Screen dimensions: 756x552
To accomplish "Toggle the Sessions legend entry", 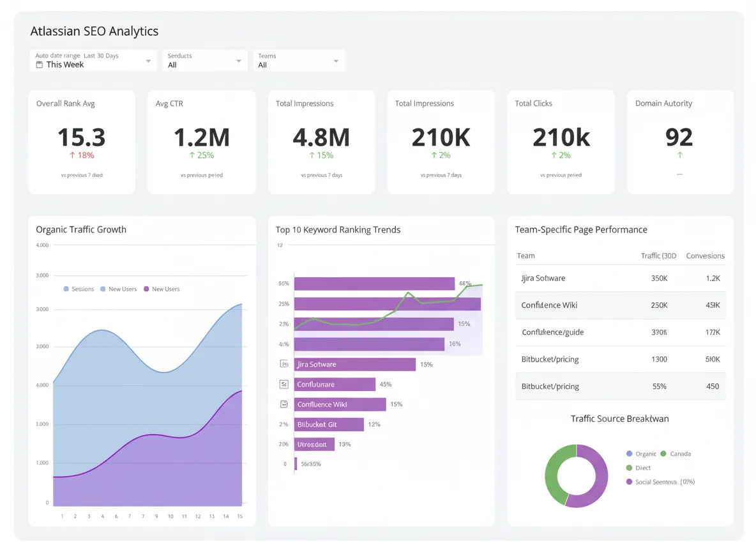I will coord(79,289).
